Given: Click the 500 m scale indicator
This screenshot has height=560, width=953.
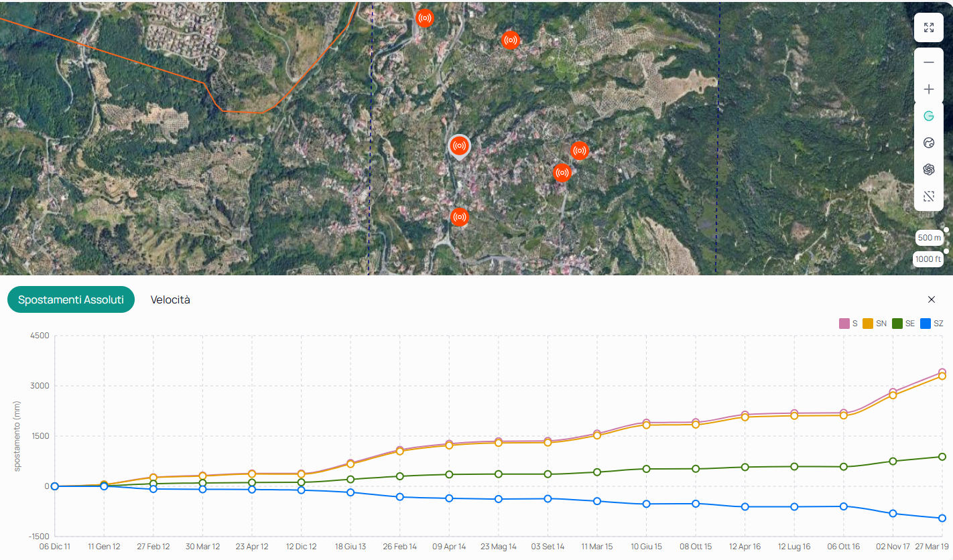Looking at the screenshot, I should [929, 238].
